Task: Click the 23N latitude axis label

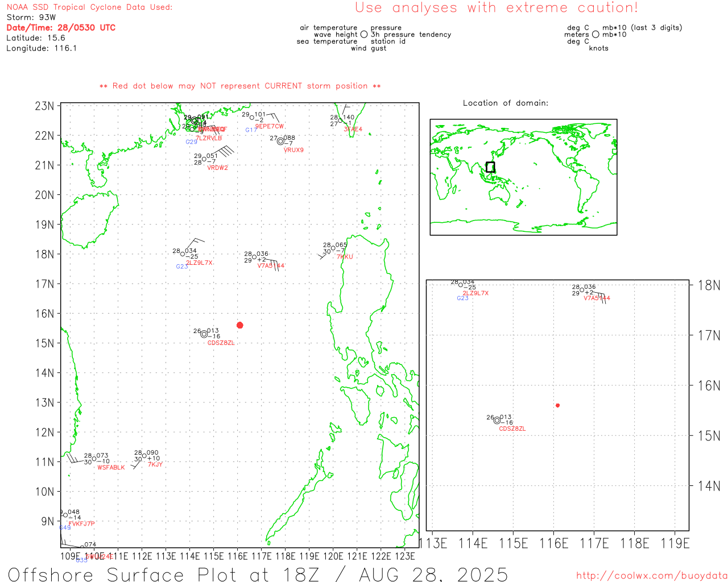Action: point(44,106)
